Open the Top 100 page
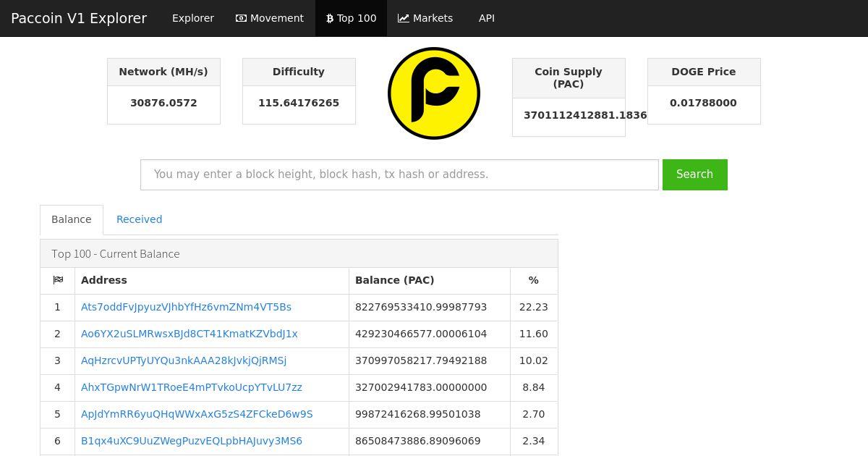The width and height of the screenshot is (868, 456). click(352, 18)
